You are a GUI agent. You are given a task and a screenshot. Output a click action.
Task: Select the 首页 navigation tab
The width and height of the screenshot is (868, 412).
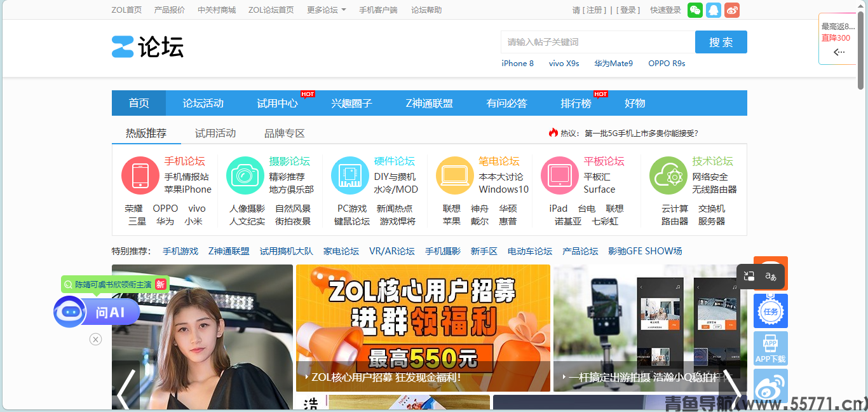pyautogui.click(x=139, y=103)
